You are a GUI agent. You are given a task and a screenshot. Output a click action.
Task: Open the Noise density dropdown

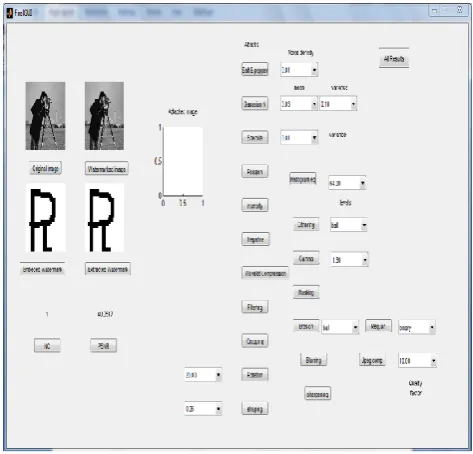299,70
